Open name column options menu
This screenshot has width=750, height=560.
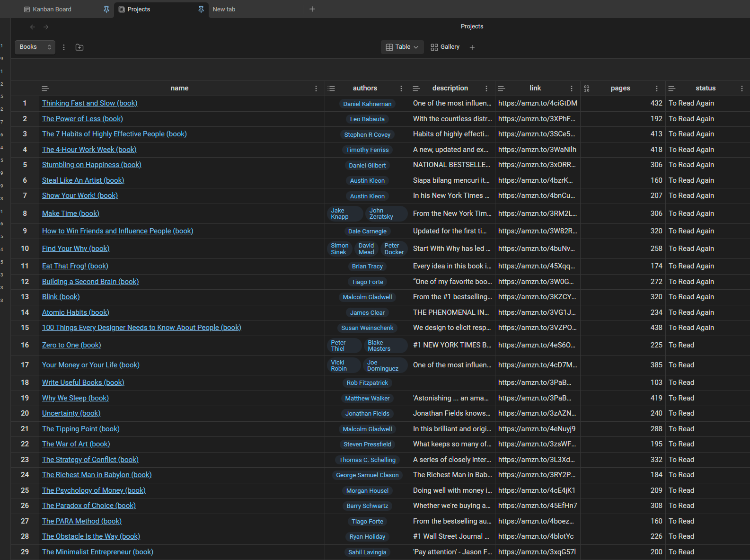click(316, 89)
